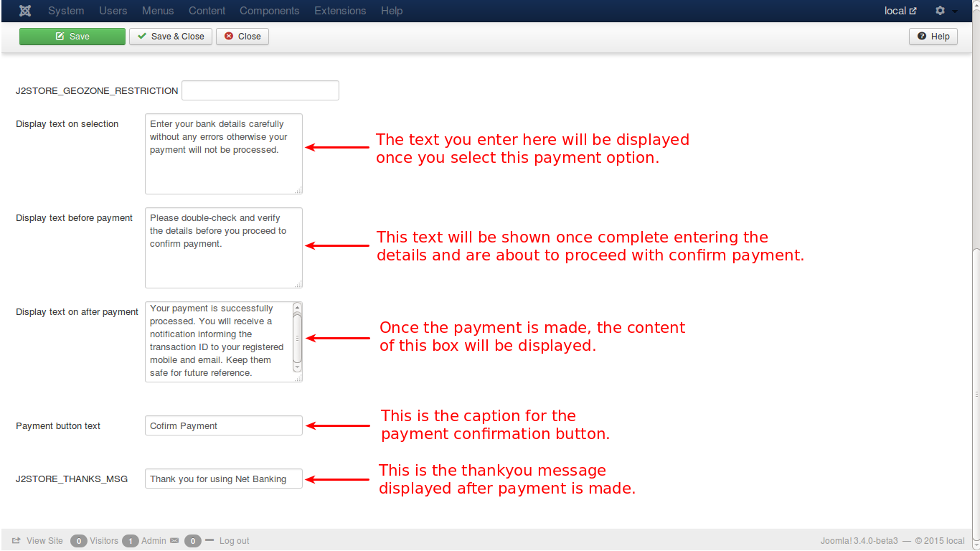
Task: Click the after payment textarea scrollbar thumb
Action: point(298,337)
